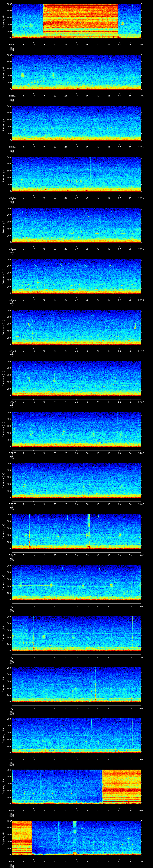This screenshot has width=153, height=868.
Task: Click the Frequency (Hz) axis label of the 18:14:00 panel
Action: click(3, 21)
